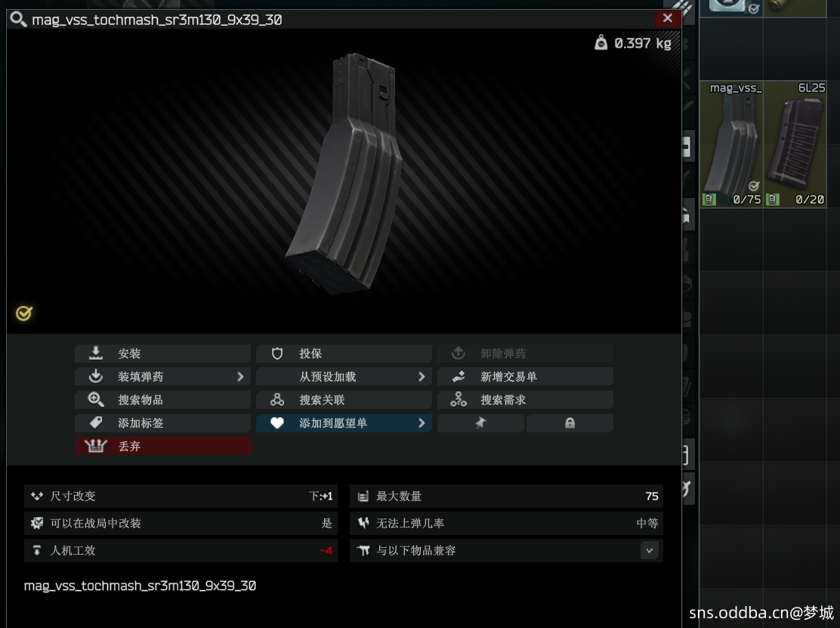Click the shield icon for 投保

click(x=277, y=354)
